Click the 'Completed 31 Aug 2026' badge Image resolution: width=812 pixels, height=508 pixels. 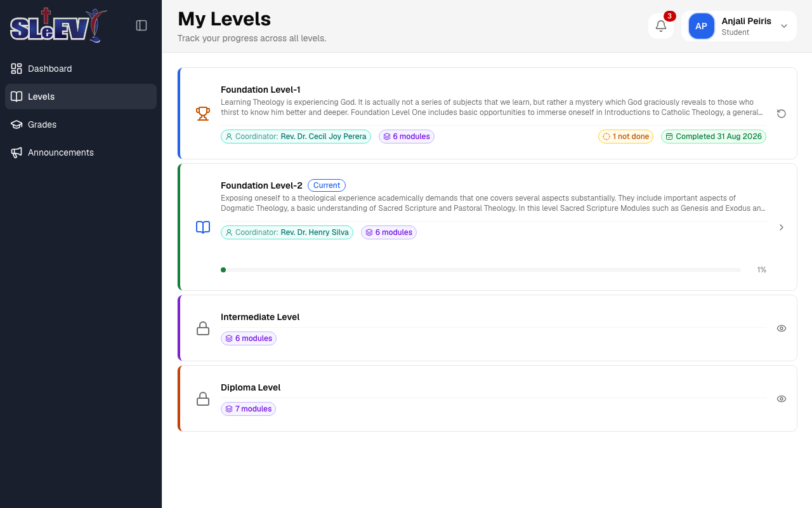(714, 137)
